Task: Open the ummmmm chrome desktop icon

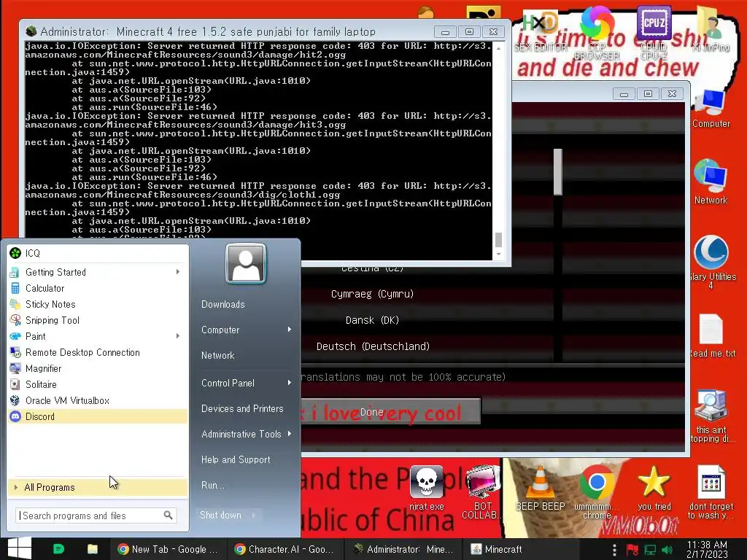Action: coord(597,493)
